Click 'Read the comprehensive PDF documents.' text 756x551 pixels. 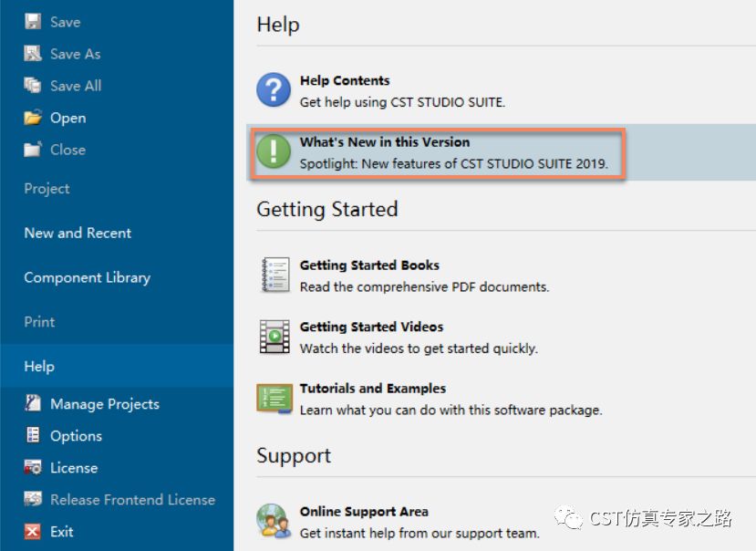click(424, 287)
